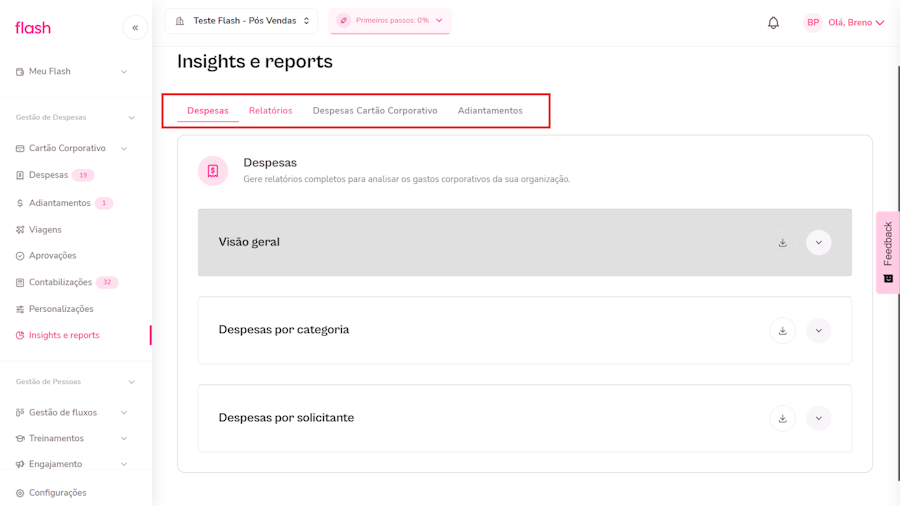Expand the Despesas por categoria panel
This screenshot has height=506, width=900.
coord(818,330)
